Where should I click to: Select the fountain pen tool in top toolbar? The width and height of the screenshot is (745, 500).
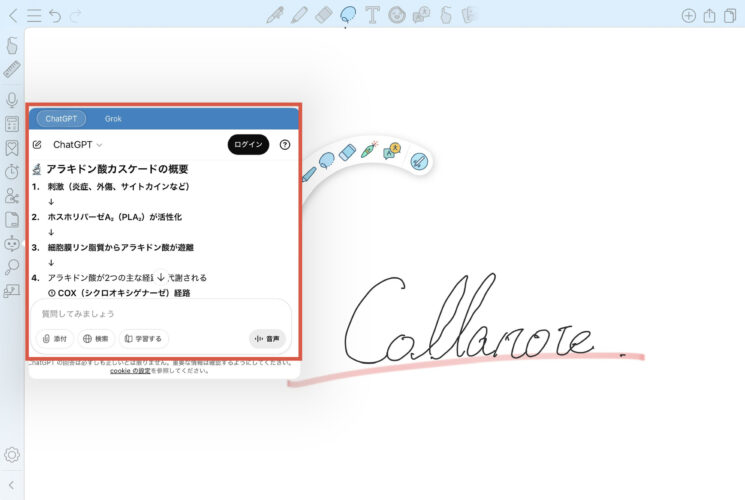pos(275,15)
